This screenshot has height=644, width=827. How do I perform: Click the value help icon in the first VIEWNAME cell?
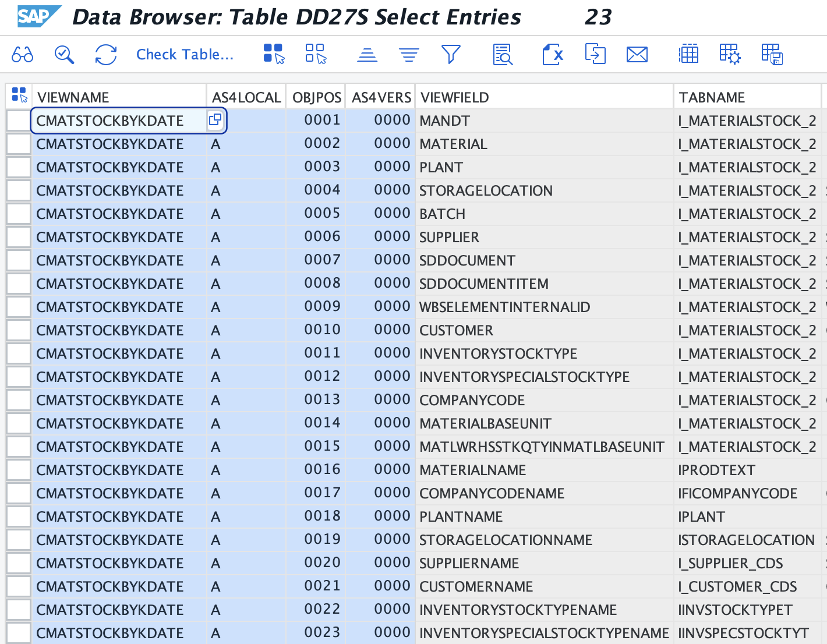tap(215, 120)
